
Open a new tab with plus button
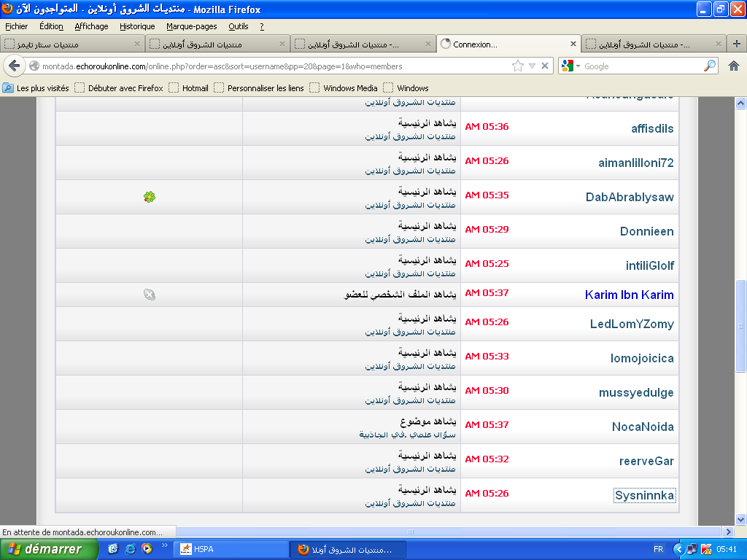[737, 44]
